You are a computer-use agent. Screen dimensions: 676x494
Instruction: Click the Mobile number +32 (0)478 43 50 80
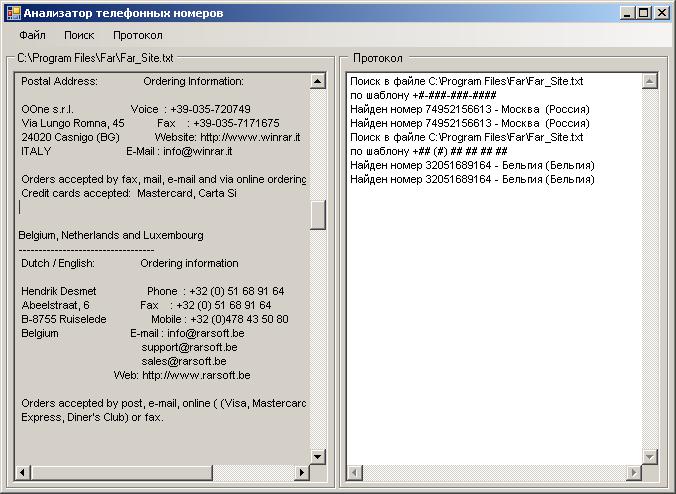pos(239,319)
